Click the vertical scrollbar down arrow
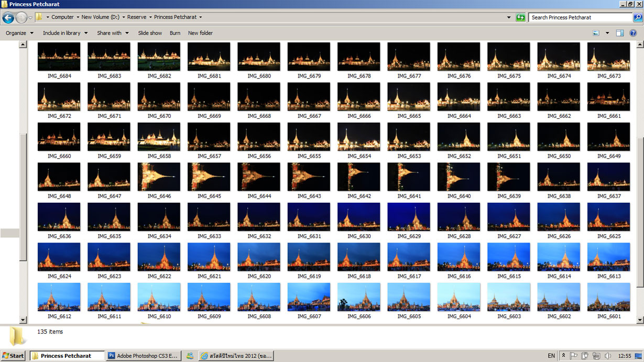644x362 pixels. pyautogui.click(x=23, y=320)
